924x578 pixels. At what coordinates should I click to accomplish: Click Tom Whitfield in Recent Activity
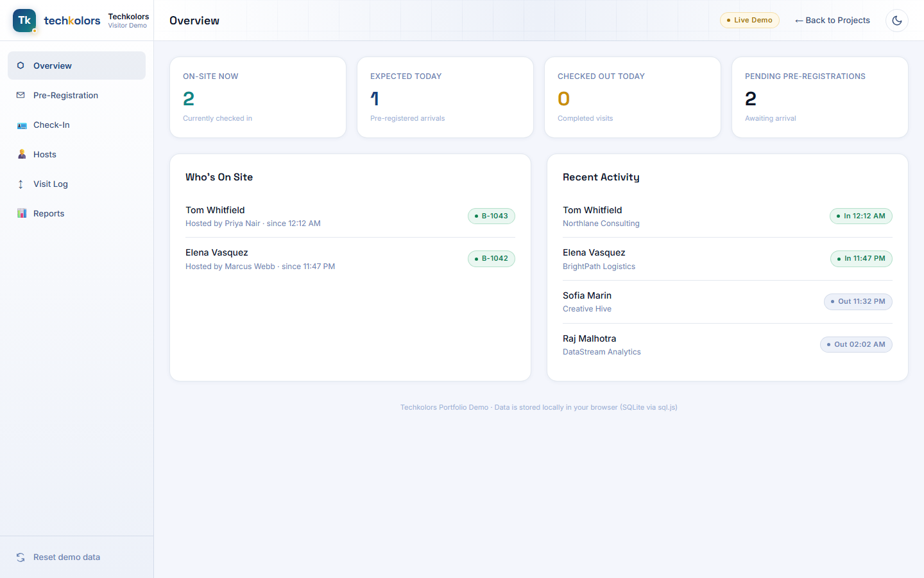tap(592, 210)
